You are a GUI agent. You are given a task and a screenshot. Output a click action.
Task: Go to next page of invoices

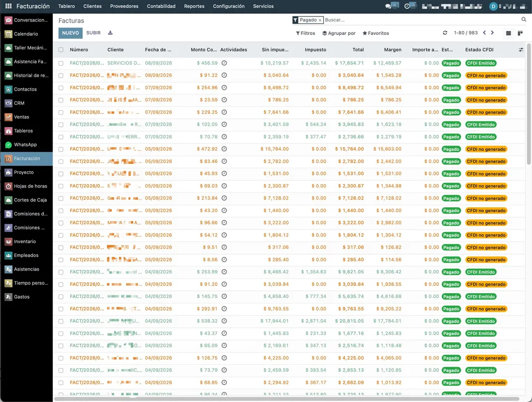[492, 33]
